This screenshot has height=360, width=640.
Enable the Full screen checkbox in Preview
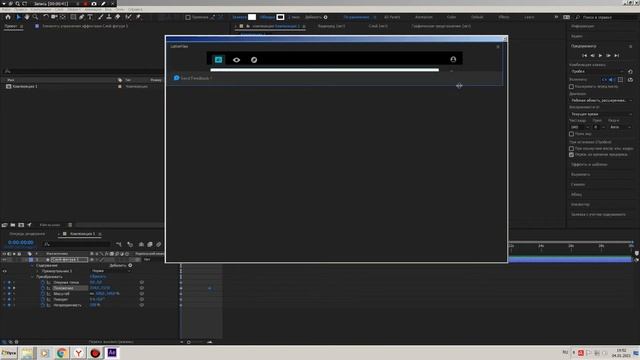click(x=571, y=134)
